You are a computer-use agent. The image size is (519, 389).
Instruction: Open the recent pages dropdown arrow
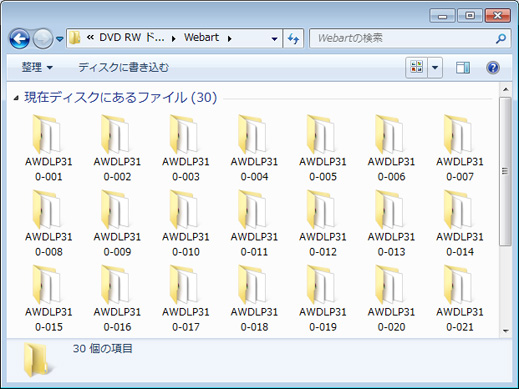[x=60, y=39]
